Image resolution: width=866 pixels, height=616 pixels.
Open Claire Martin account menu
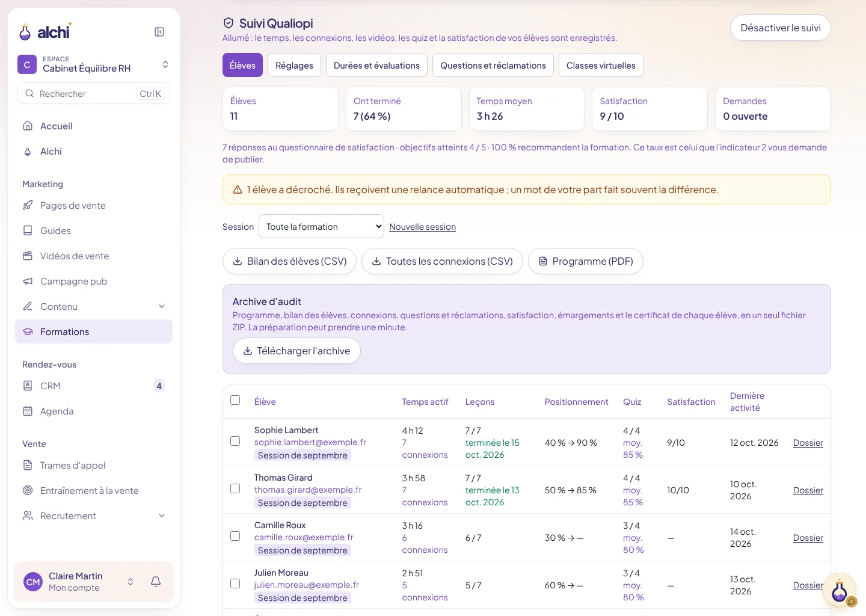[80, 582]
